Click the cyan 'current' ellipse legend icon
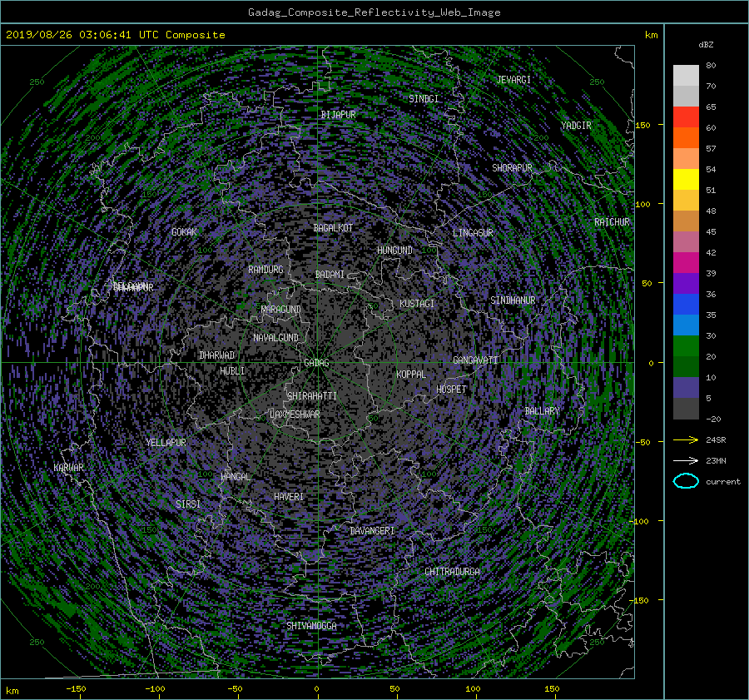Viewport: 749px width, 700px height. pyautogui.click(x=686, y=481)
